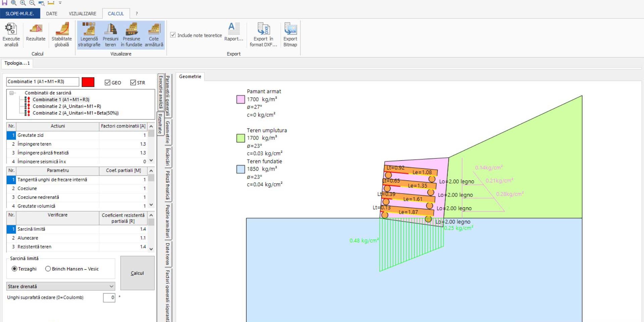Collapse the Combinatii de sarcină tree
The image size is (644, 322).
tap(12, 93)
